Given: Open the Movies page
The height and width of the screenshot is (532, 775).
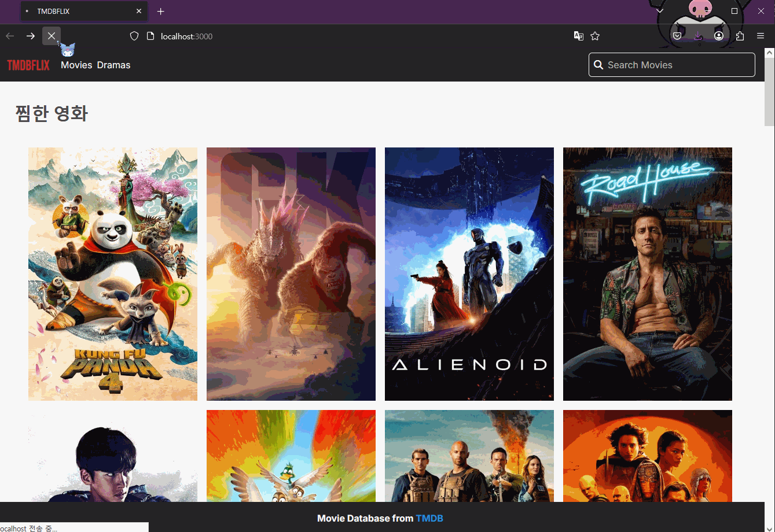Looking at the screenshot, I should tap(76, 65).
